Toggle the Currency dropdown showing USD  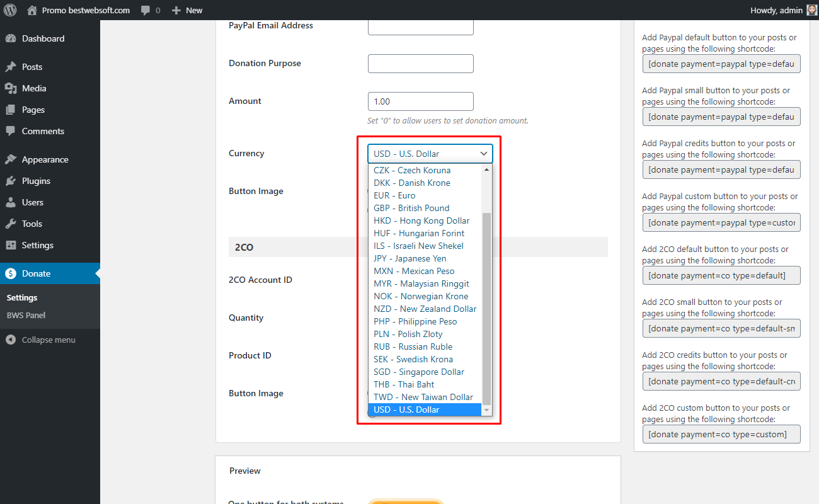click(430, 154)
